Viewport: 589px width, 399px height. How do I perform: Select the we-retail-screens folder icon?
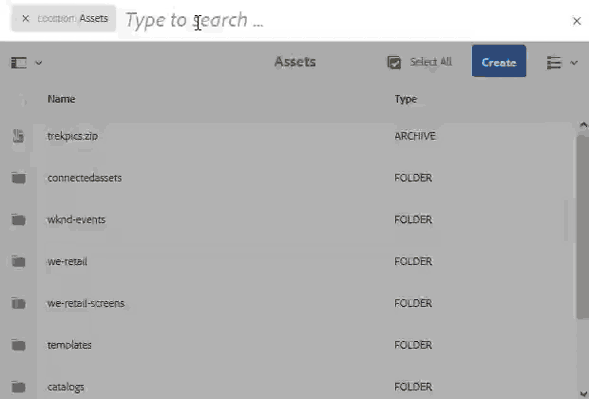[18, 303]
